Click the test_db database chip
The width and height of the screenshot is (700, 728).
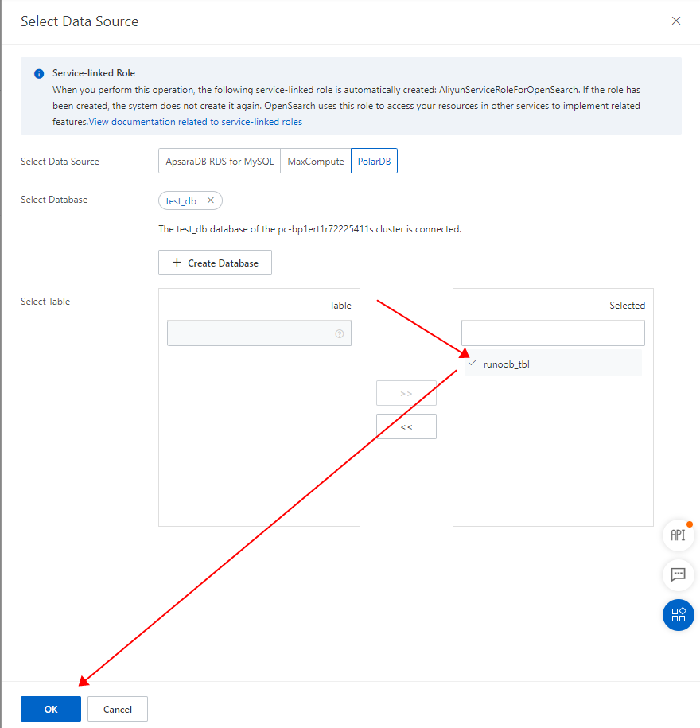tap(190, 200)
